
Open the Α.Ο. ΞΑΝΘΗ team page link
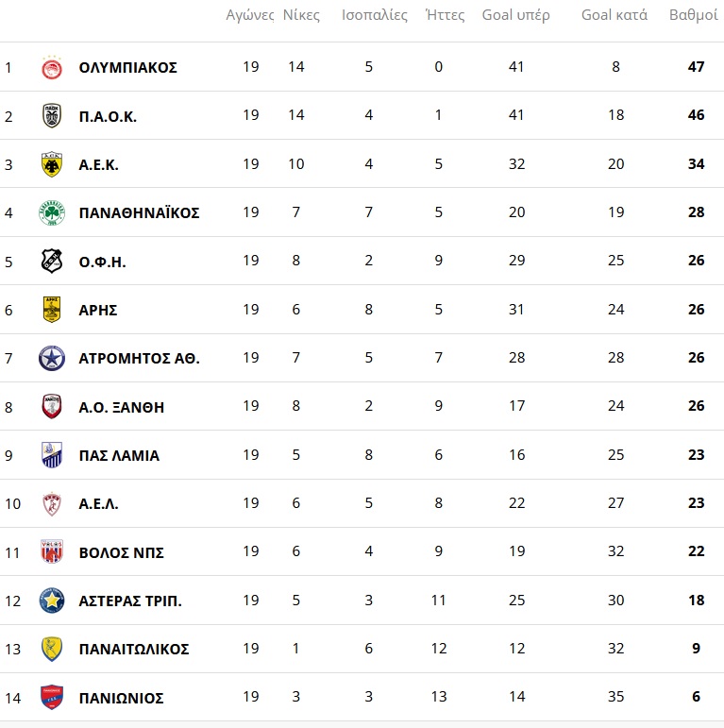click(122, 408)
